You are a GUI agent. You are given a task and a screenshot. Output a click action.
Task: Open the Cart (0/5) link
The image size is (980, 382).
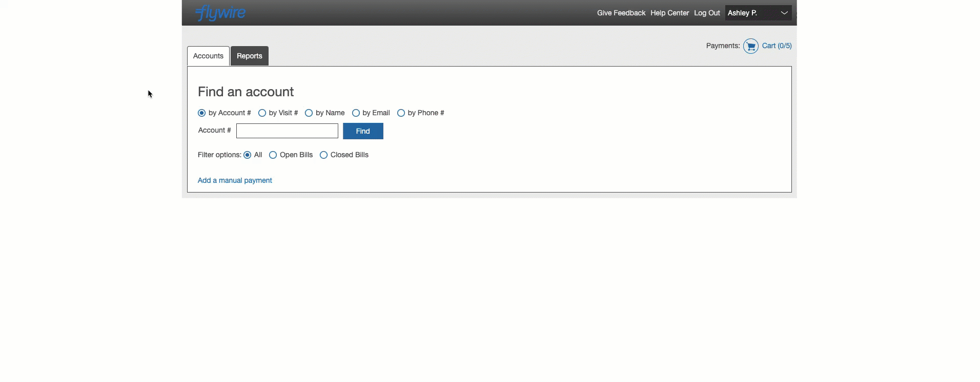point(777,46)
